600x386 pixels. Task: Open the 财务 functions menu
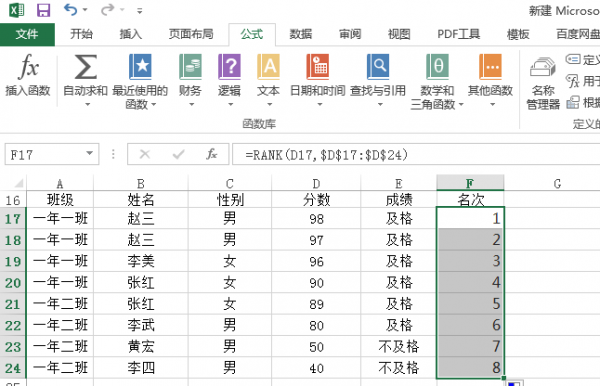[190, 80]
